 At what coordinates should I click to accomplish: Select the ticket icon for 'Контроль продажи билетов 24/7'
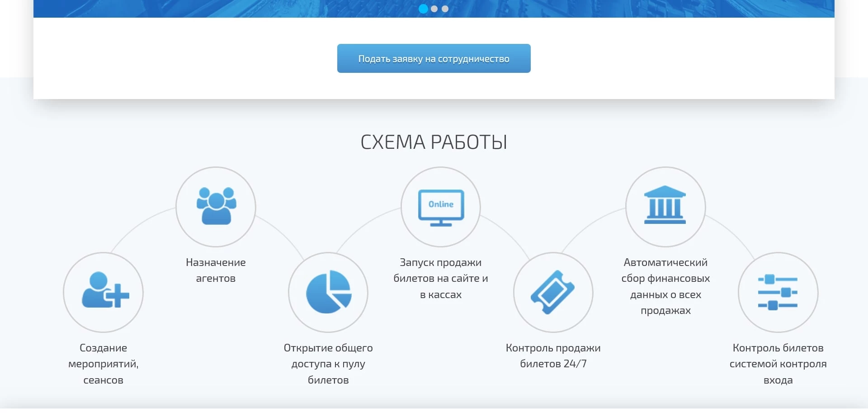tap(553, 292)
